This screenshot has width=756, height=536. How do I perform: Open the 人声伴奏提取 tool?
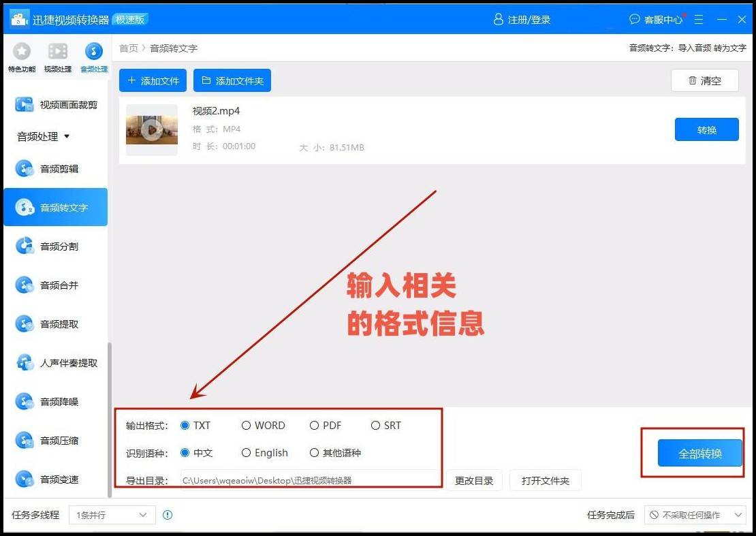56,363
